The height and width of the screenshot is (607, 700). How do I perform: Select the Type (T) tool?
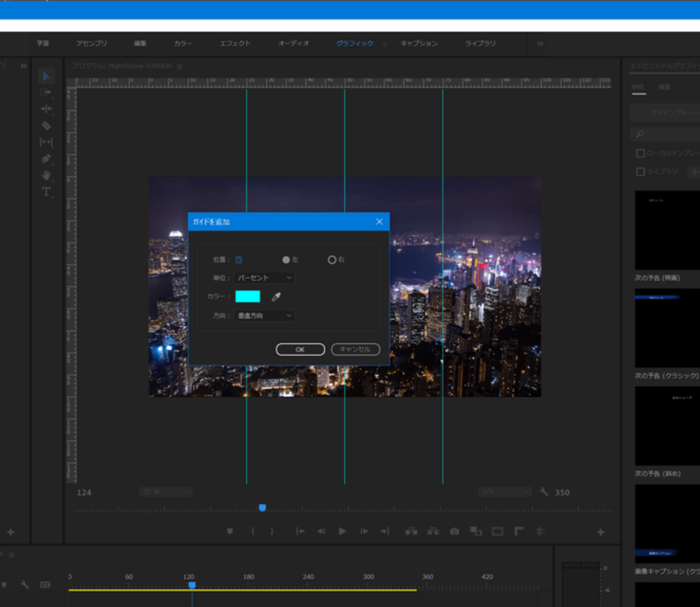click(x=46, y=191)
